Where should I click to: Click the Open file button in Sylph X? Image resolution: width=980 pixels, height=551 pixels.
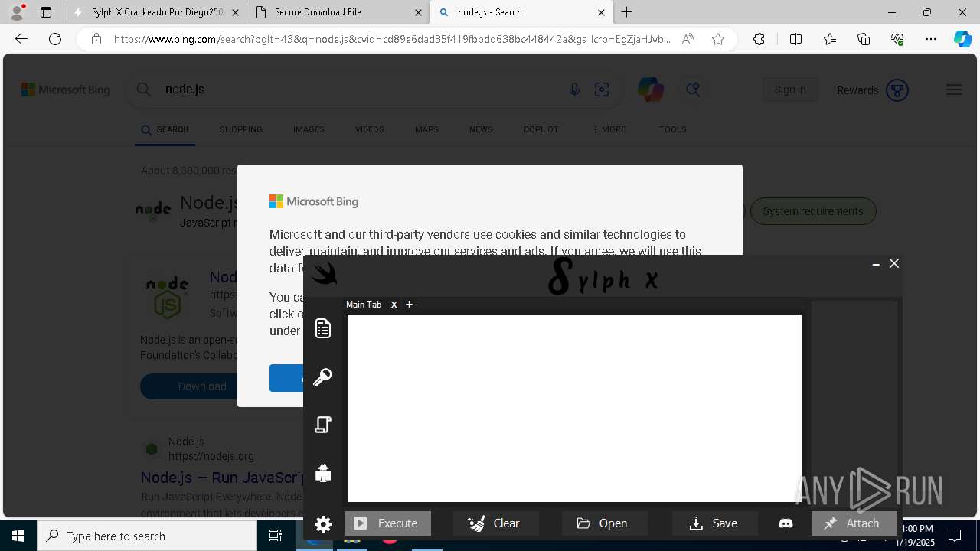(605, 523)
